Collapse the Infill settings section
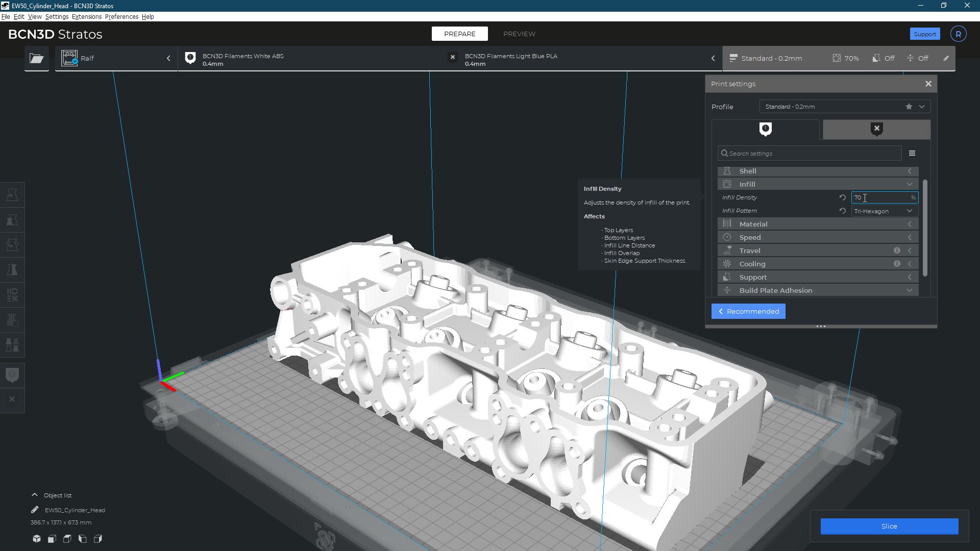This screenshot has width=980, height=551. click(818, 184)
